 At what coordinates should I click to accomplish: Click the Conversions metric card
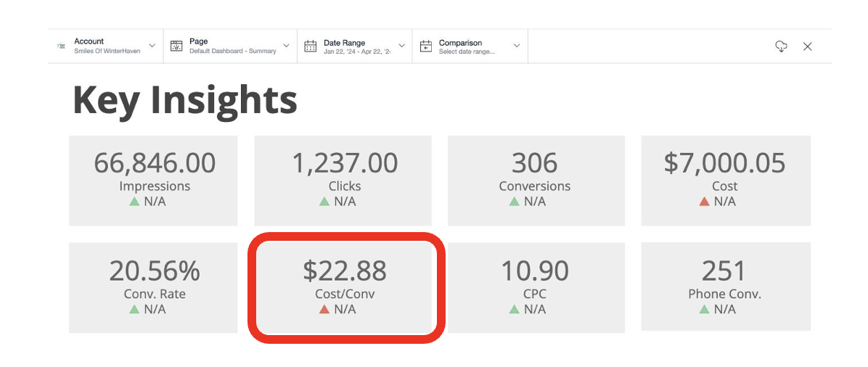[x=535, y=180]
